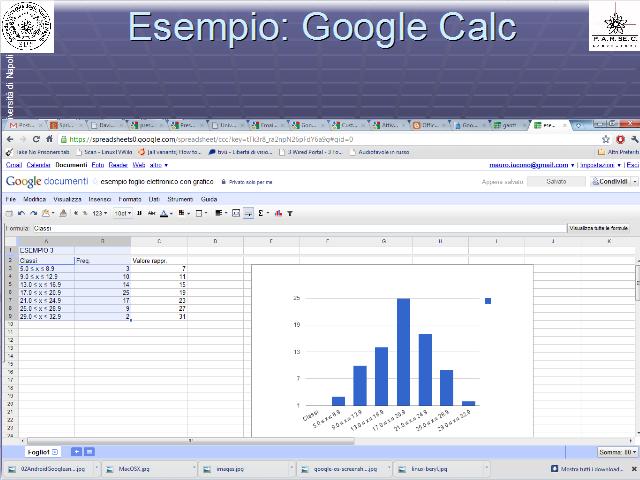The height and width of the screenshot is (480, 640).
Task: Go to the browser home icon
Action: click(49, 139)
